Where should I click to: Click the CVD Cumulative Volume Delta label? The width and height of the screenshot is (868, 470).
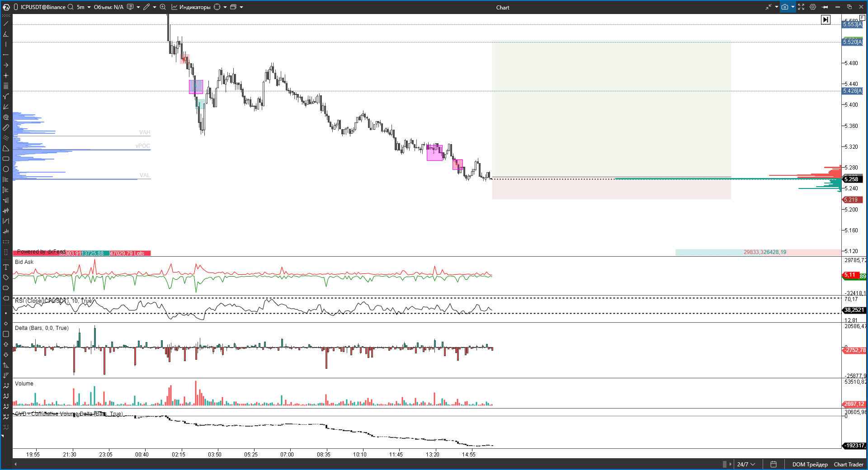(x=68, y=414)
